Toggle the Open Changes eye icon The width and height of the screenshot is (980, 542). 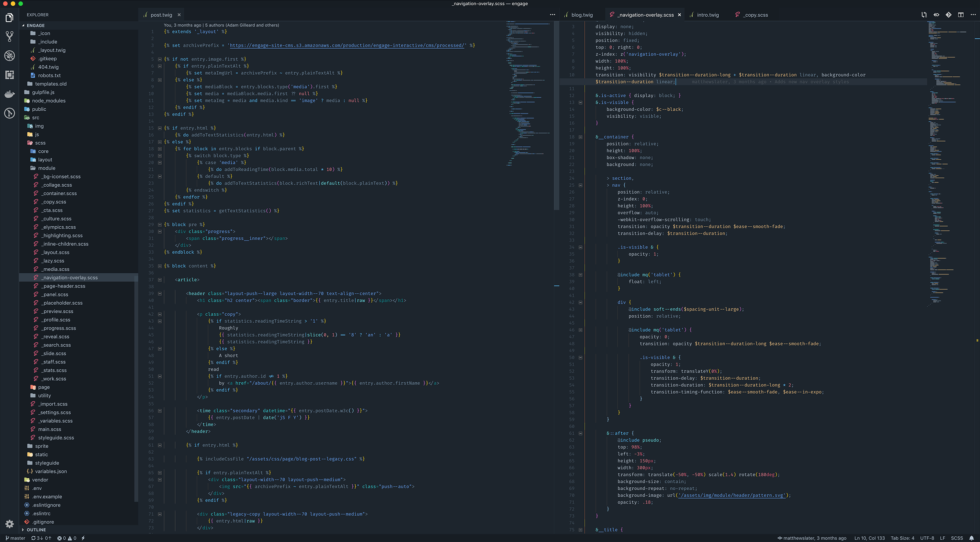coord(936,15)
